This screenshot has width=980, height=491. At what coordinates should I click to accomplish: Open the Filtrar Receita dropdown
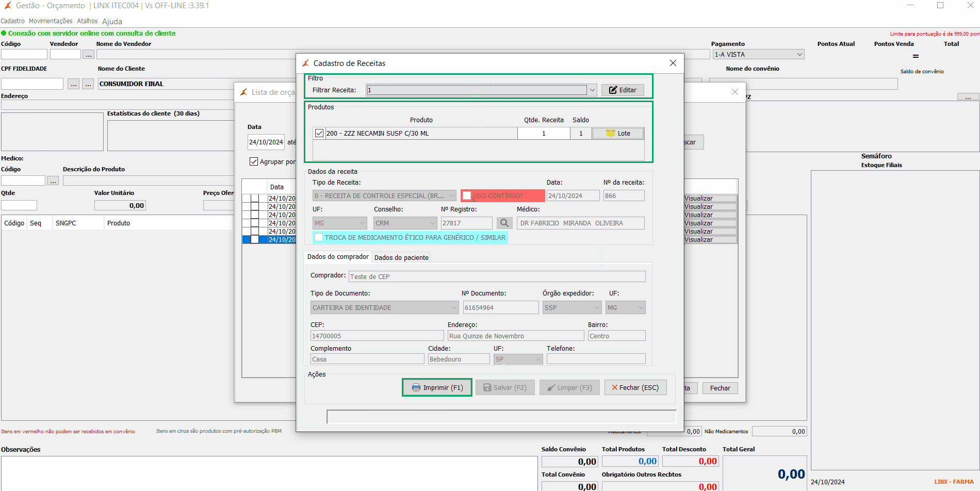click(592, 90)
